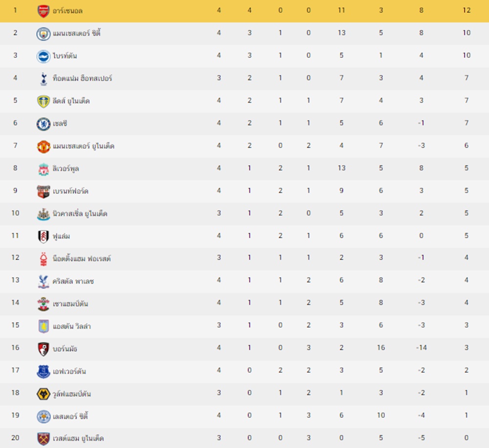The image size is (489, 448).
Task: Click the Wolverhampton wolf crest icon
Action: coord(44,394)
